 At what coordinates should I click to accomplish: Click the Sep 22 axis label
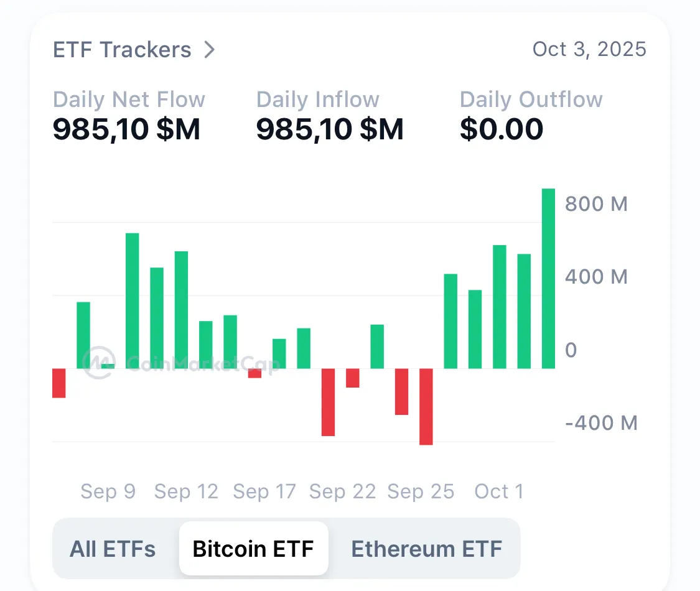(342, 491)
